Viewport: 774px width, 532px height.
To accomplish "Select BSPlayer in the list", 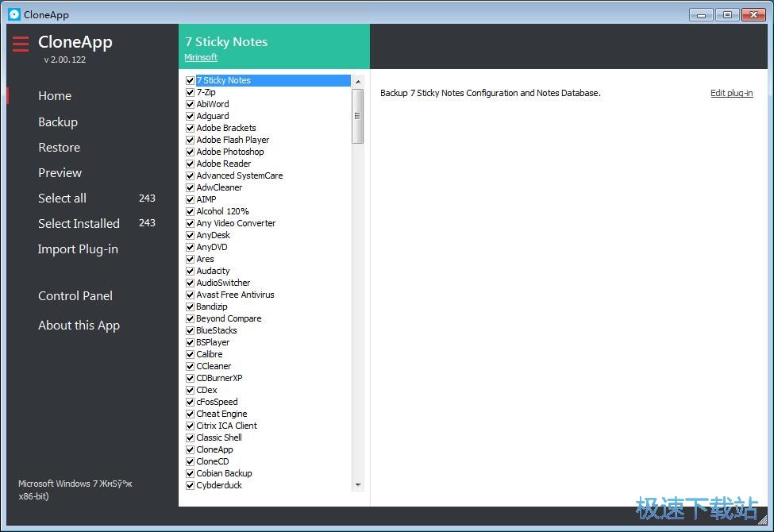I will (x=214, y=342).
